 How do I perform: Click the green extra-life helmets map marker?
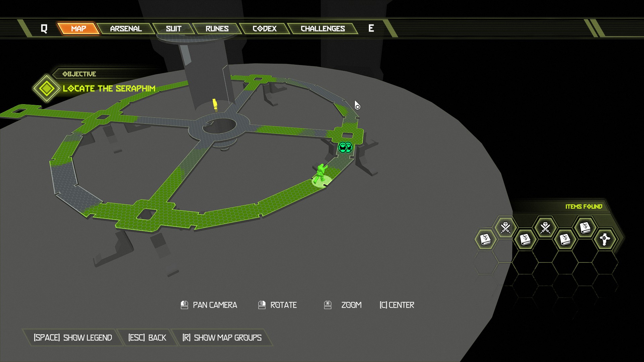(345, 147)
